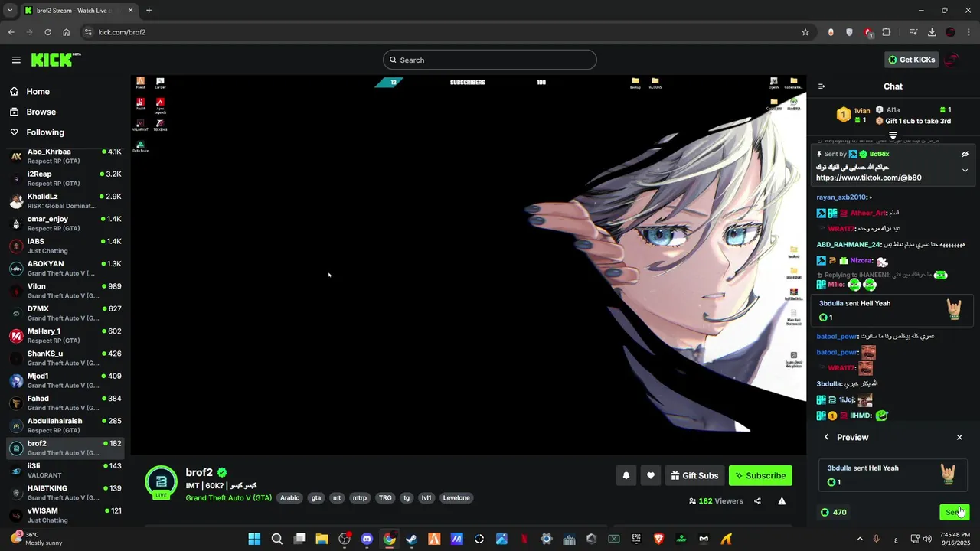Click the Get KICKs button
Image resolution: width=980 pixels, height=551 pixels.
[x=911, y=60]
